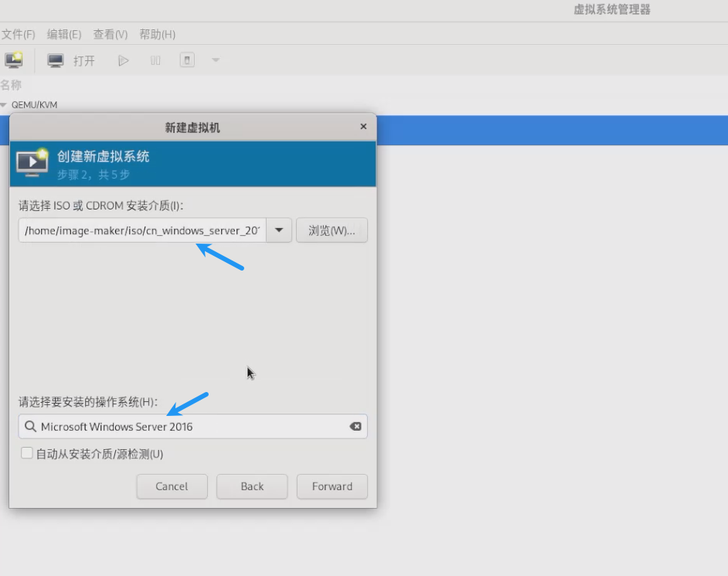The height and width of the screenshot is (576, 728).
Task: Open shutdown options dropdown arrow in toolbar
Action: 216,60
